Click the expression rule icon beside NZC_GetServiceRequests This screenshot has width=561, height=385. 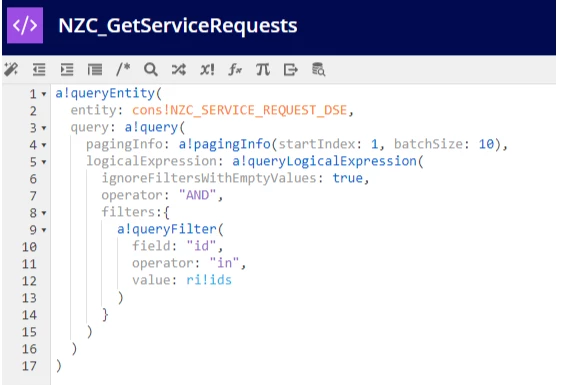[x=25, y=25]
